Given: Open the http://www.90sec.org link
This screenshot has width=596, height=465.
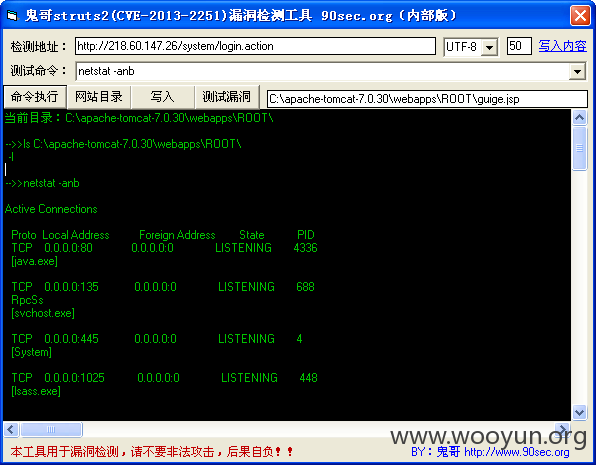Looking at the screenshot, I should 517,452.
